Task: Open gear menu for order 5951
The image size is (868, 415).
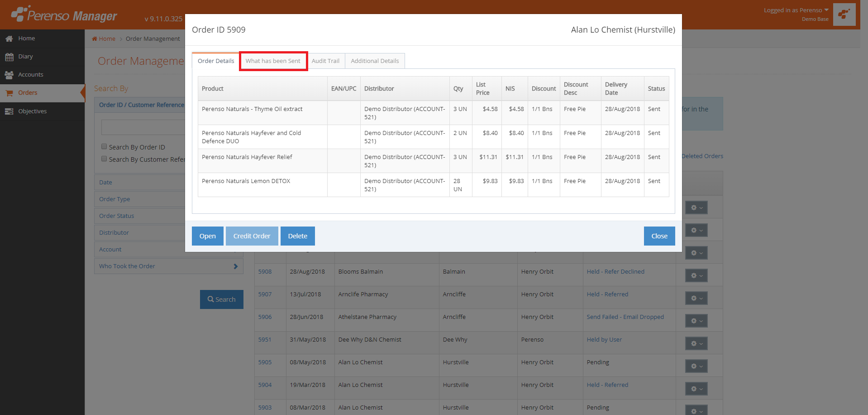Action: pyautogui.click(x=696, y=343)
